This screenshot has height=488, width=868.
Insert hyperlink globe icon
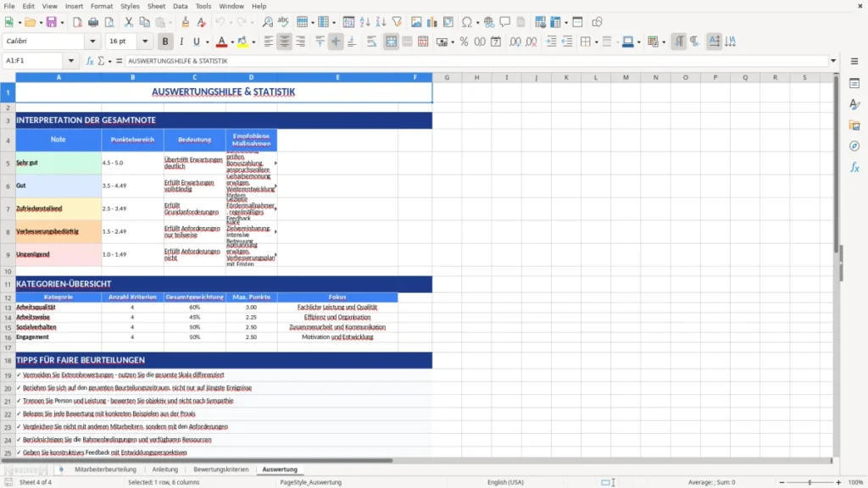pyautogui.click(x=489, y=22)
